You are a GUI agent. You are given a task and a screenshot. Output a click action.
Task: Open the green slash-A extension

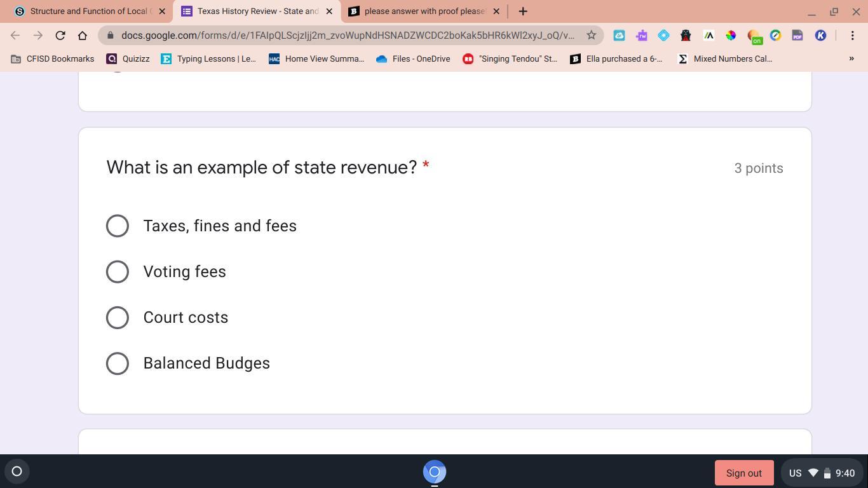click(709, 36)
